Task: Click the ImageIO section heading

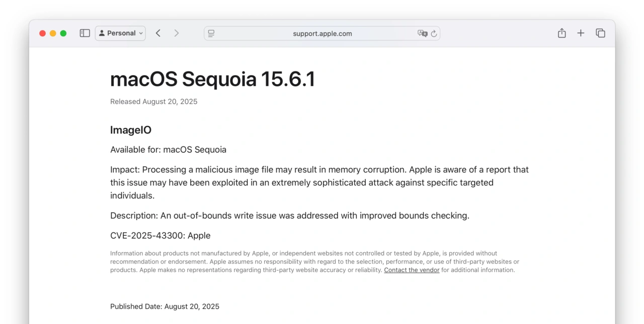Action: pos(131,130)
